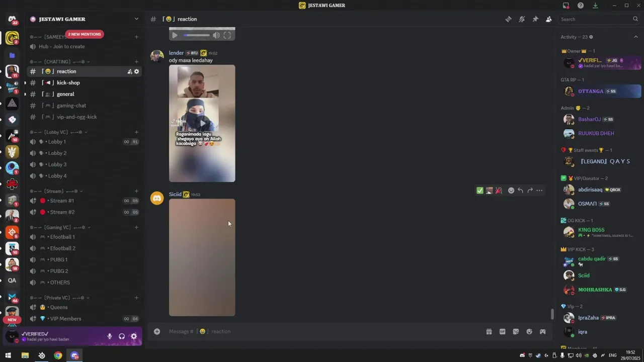Viewport: 644px width, 362px height.
Task: Create channel in Private VC category
Action: tap(136, 298)
